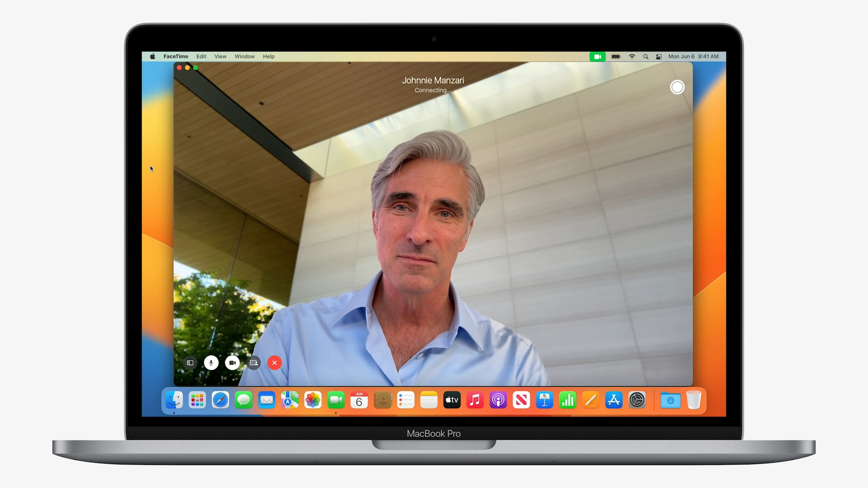Click the SharePlay circle in the top right
Viewport: 868px width, 488px height.
[677, 87]
